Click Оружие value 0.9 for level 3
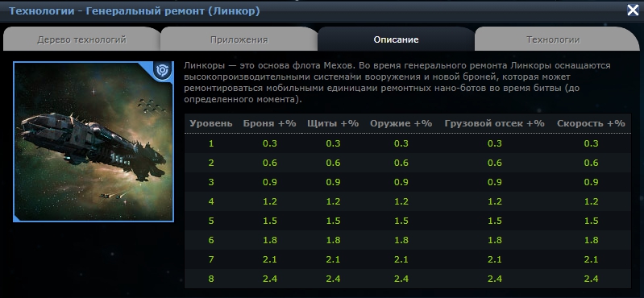 tap(401, 182)
